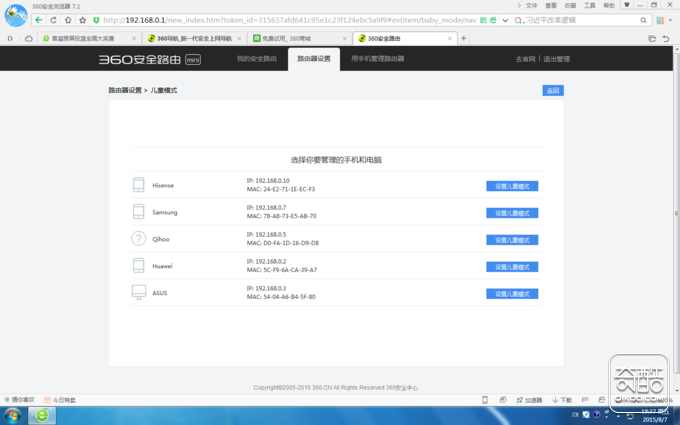The height and width of the screenshot is (425, 680).
Task: Click the phone icon in the status bar
Action: click(x=485, y=400)
